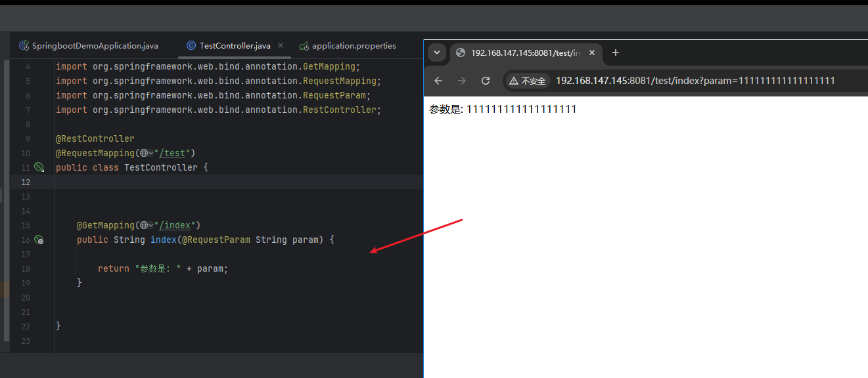Open Chrome's tab search dropdown
This screenshot has width=868, height=378.
click(437, 52)
